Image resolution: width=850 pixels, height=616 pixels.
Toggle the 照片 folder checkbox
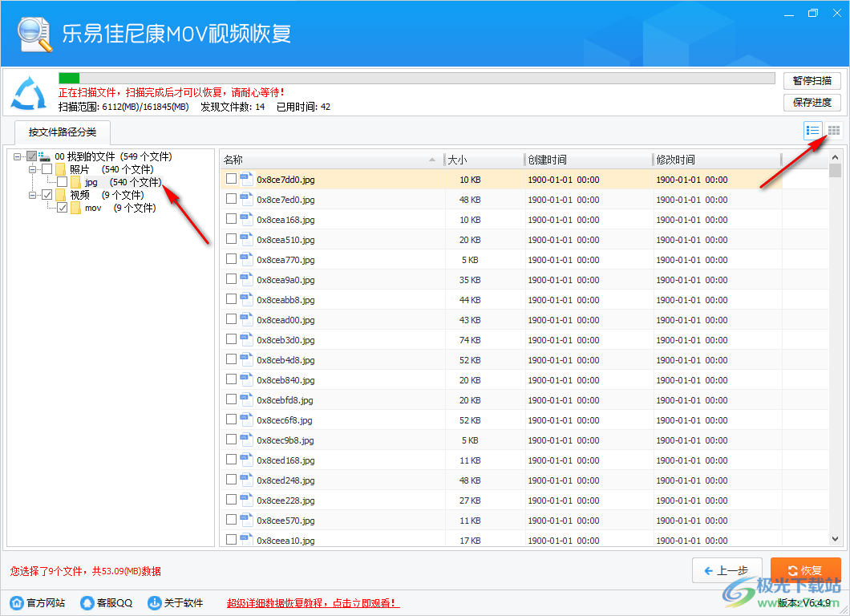pyautogui.click(x=47, y=169)
